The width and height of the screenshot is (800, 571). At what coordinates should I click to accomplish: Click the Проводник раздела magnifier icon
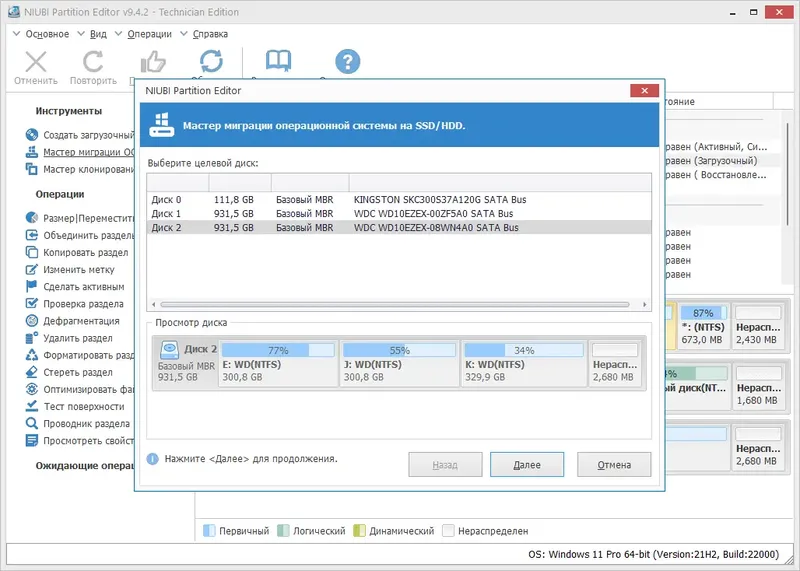[32, 423]
